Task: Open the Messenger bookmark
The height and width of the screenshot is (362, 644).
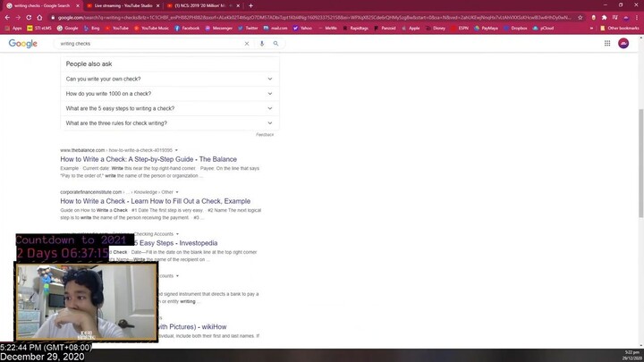Action: [219, 29]
